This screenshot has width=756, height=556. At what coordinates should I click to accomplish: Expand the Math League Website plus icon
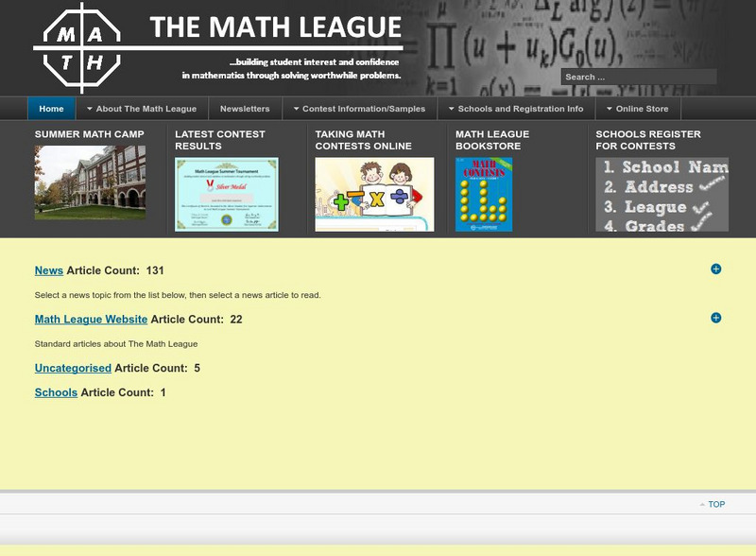pos(716,318)
